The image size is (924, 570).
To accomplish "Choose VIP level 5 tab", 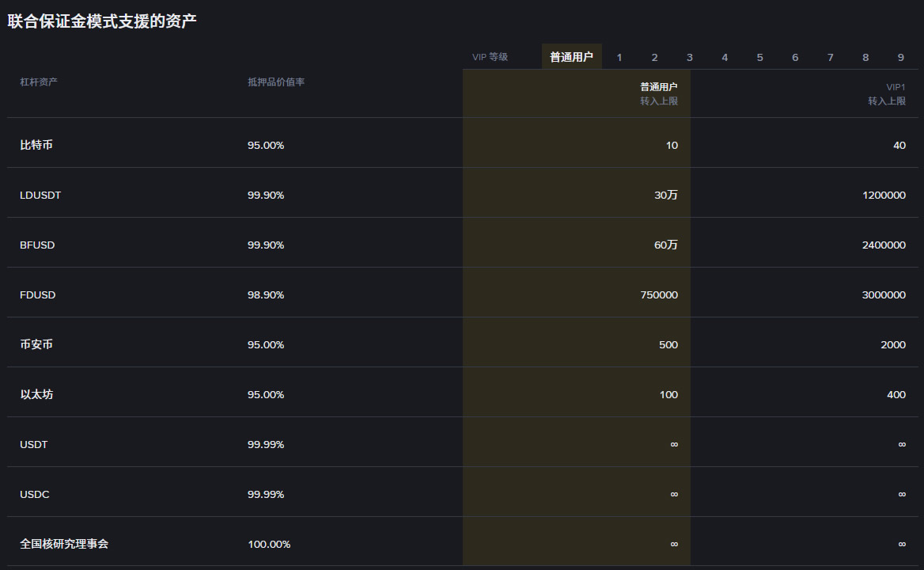I will 760,57.
